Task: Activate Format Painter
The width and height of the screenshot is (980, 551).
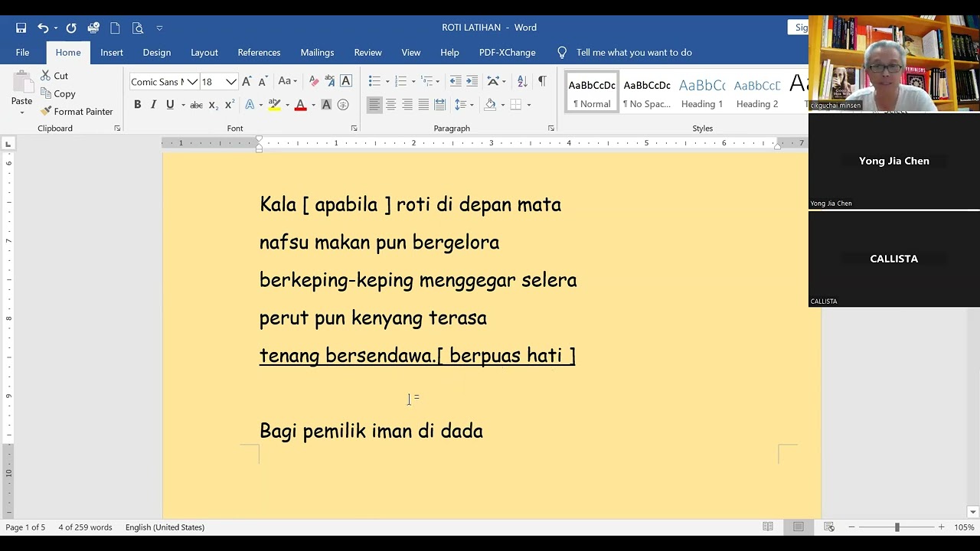Action: point(77,111)
